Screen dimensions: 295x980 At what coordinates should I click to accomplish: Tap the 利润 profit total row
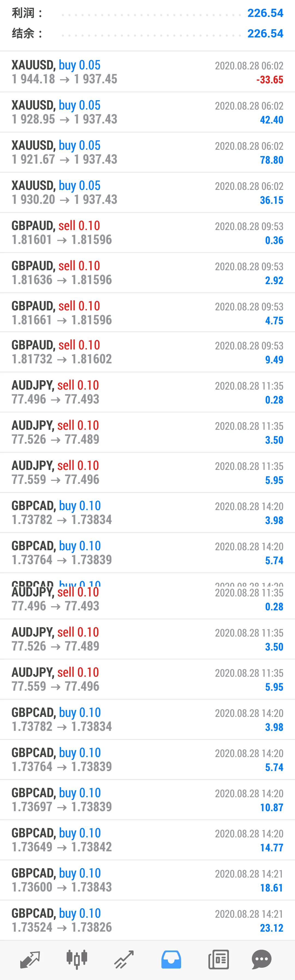[x=147, y=13]
